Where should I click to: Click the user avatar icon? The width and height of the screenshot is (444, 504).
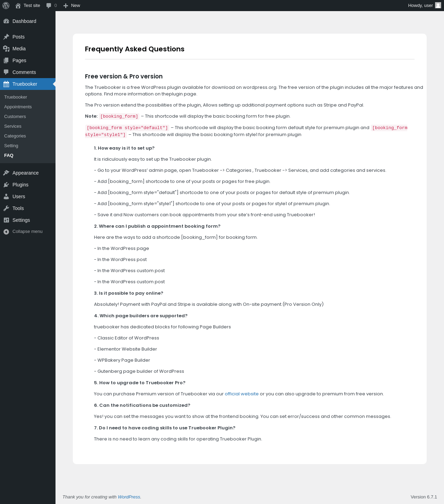point(438,6)
